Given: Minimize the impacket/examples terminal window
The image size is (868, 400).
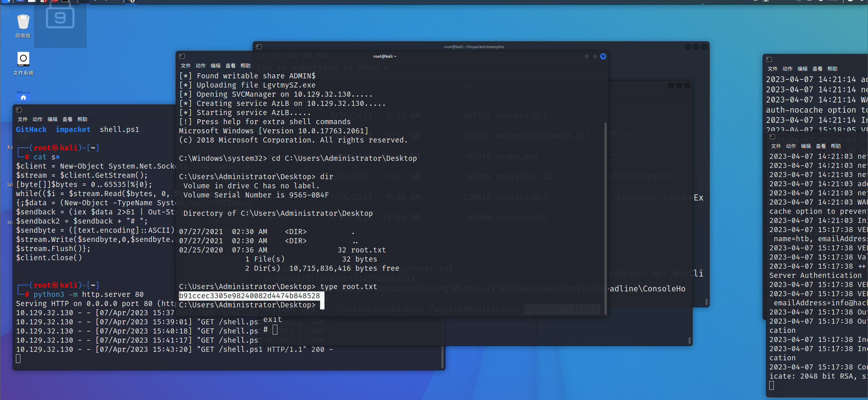Looking at the screenshot, I should [x=688, y=47].
